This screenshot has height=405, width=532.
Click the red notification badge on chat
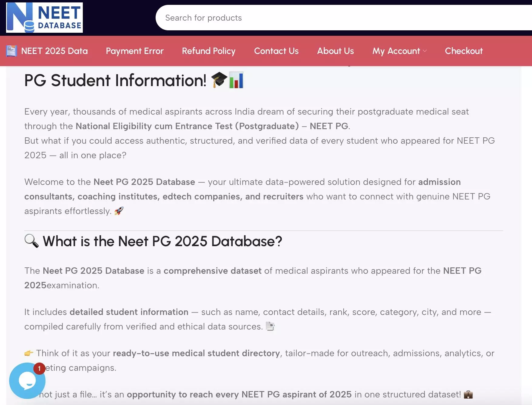tap(39, 369)
